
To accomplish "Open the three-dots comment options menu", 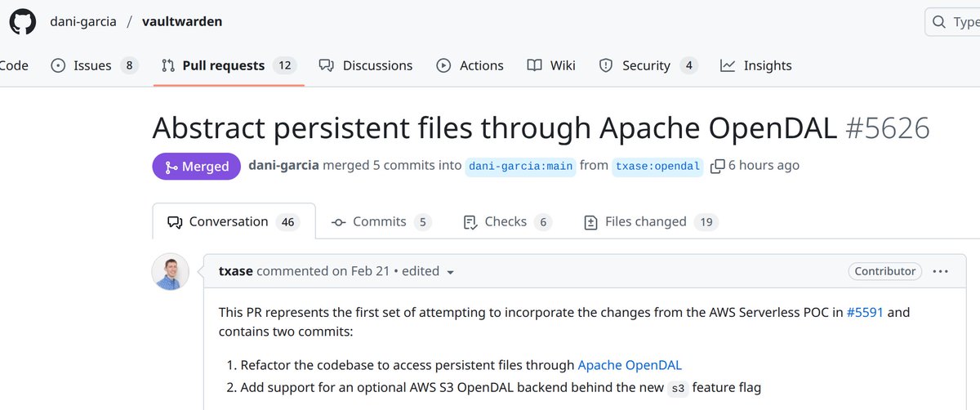I will pos(940,271).
